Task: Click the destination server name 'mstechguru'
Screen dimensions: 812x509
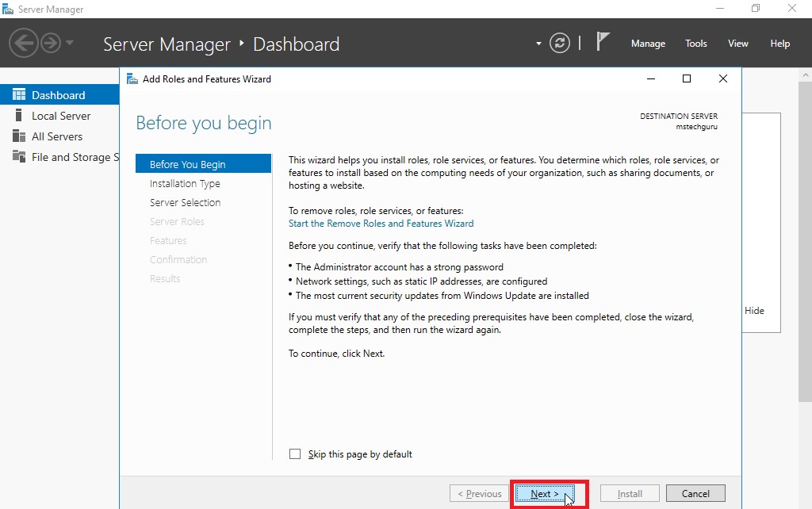Action: tap(696, 127)
